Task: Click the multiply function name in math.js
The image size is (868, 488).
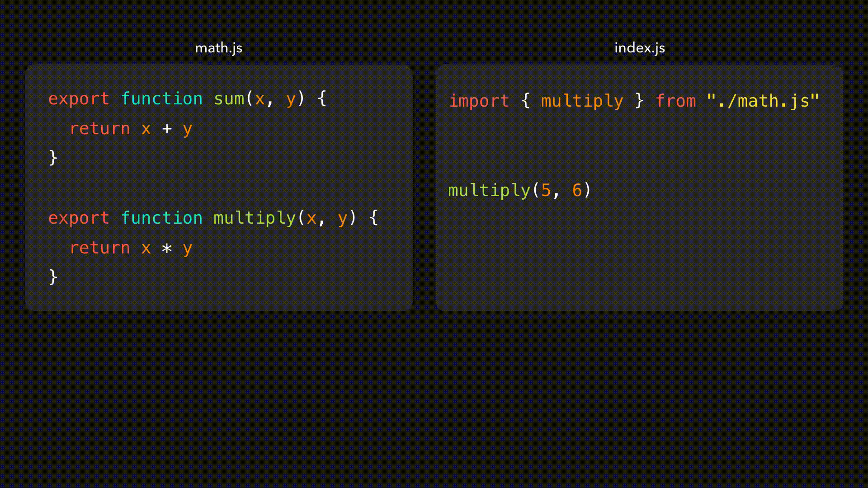Action: click(255, 218)
